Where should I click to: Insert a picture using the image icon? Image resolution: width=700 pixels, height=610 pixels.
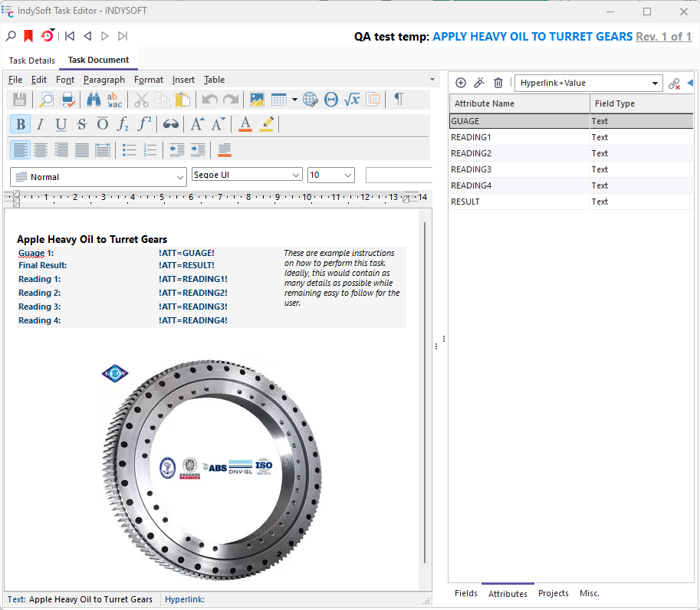pos(257,100)
